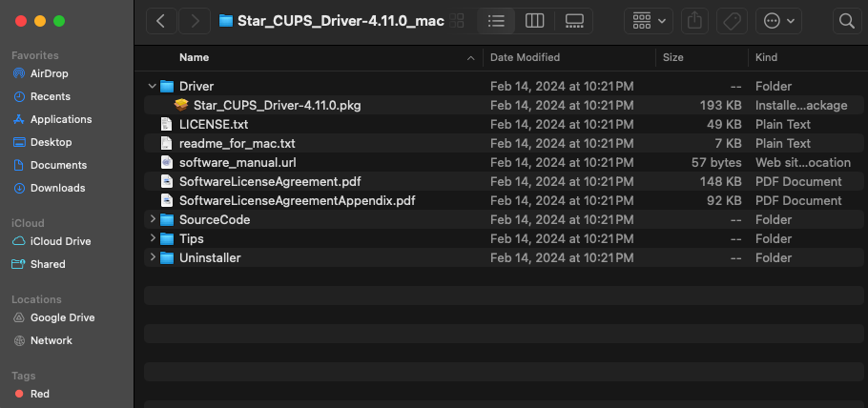Go forward with the right chevron button
This screenshot has height=408, width=868.
tap(195, 21)
